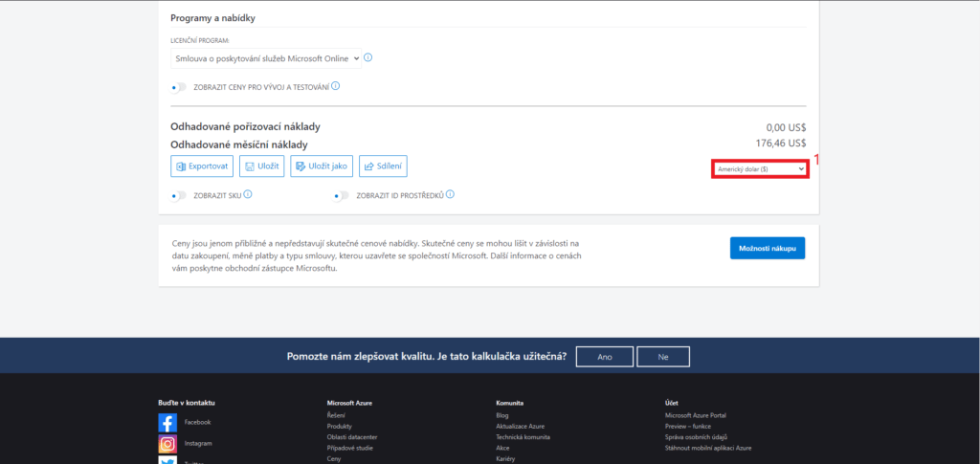The height and width of the screenshot is (464, 980).
Task: Open the Microsoft Azure Portal footer link
Action: click(x=695, y=415)
